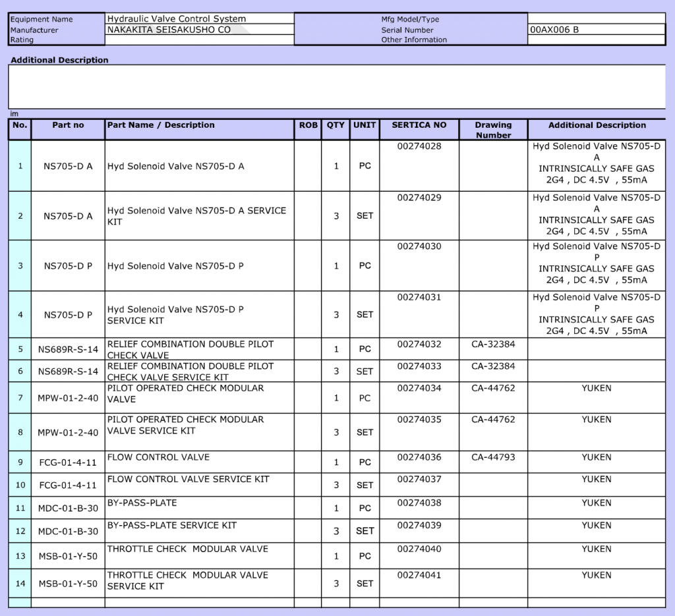
Task: Select row number 9 in the No. column
Action: 20,462
